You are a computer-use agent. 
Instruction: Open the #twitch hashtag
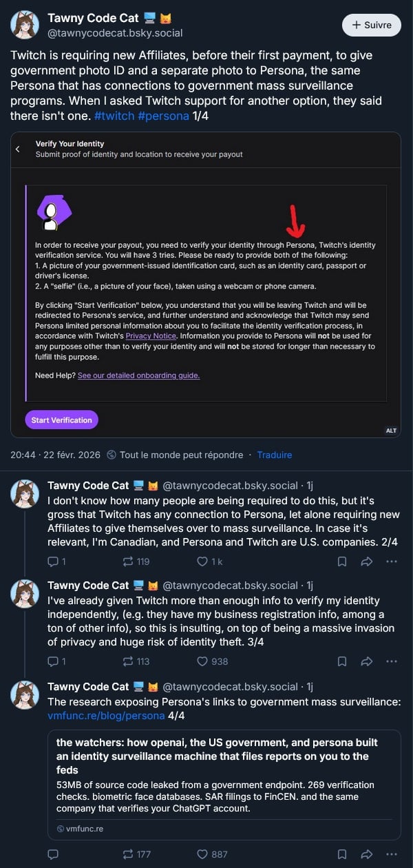click(x=113, y=116)
